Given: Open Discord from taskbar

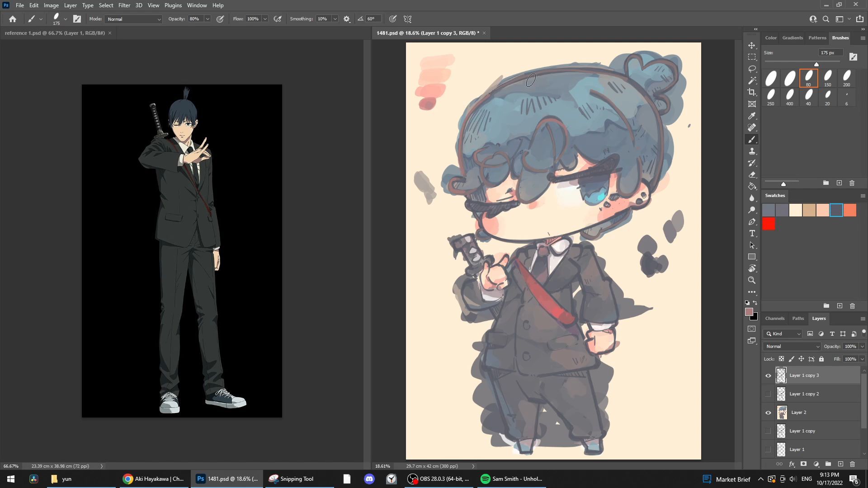Looking at the screenshot, I should coord(369,479).
